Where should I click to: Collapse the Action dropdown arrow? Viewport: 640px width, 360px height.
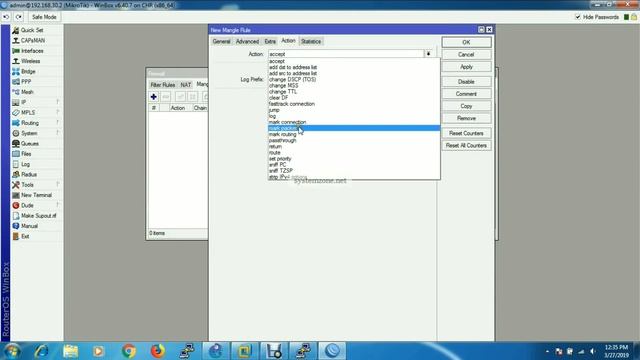429,54
